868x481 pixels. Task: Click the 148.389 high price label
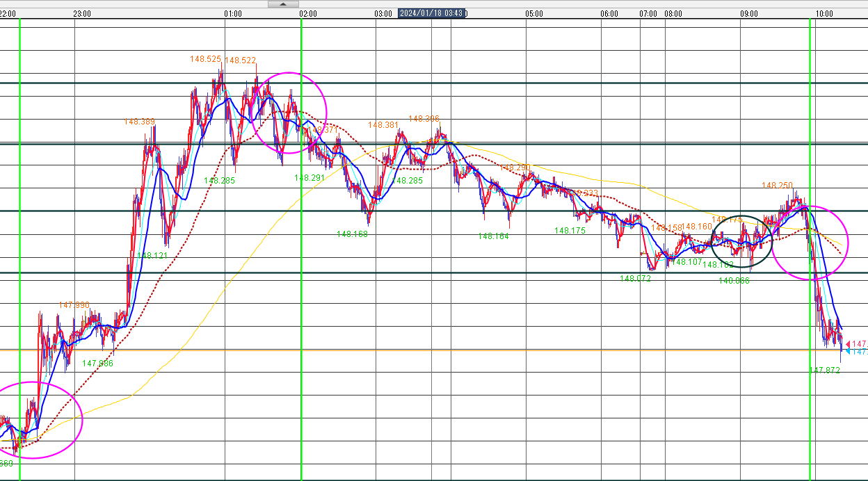139,122
